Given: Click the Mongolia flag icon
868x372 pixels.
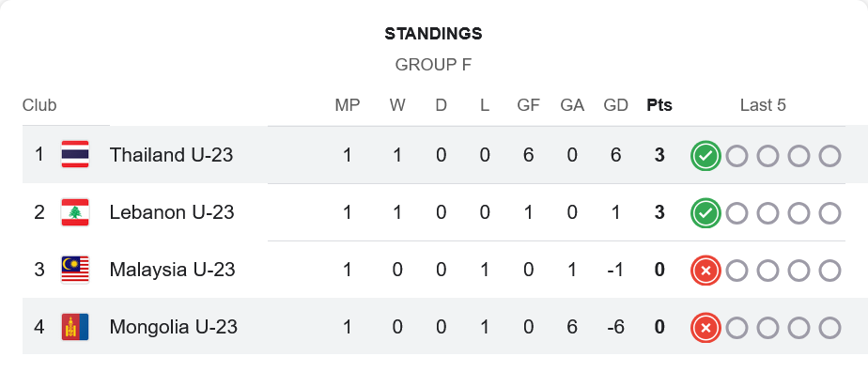Looking at the screenshot, I should (75, 327).
